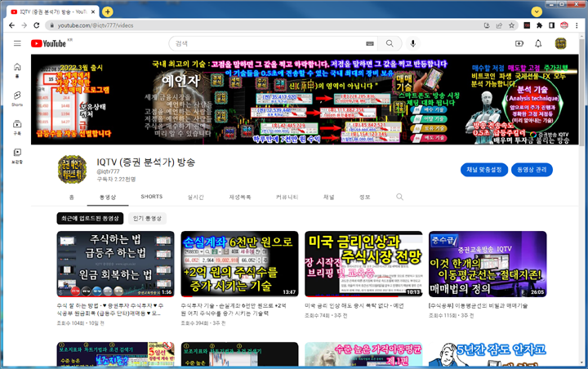Open video title 주식투자 기술 - 손실계좌
The height and width of the screenshot is (369, 588).
click(x=234, y=309)
